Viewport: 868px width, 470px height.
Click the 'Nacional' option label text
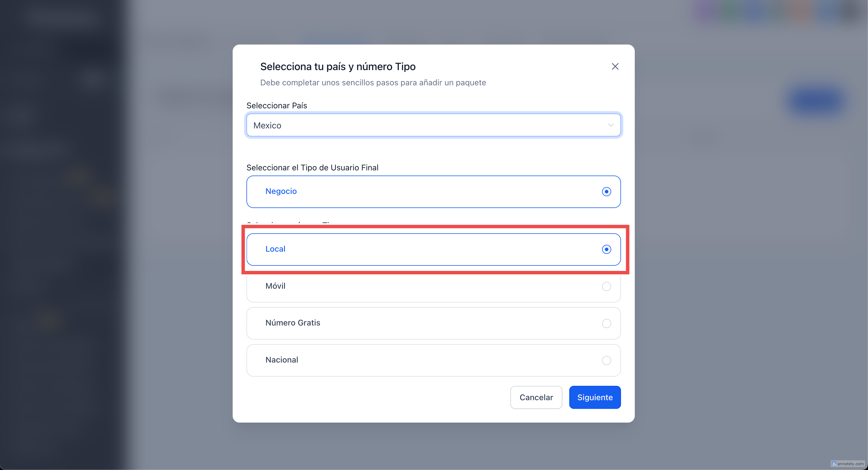(282, 360)
